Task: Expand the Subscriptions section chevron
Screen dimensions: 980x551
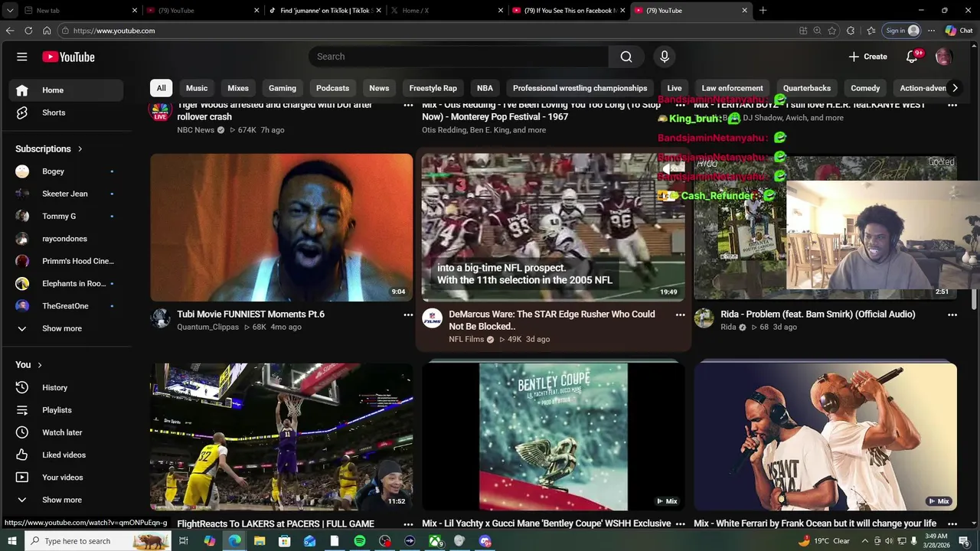Action: [80, 149]
